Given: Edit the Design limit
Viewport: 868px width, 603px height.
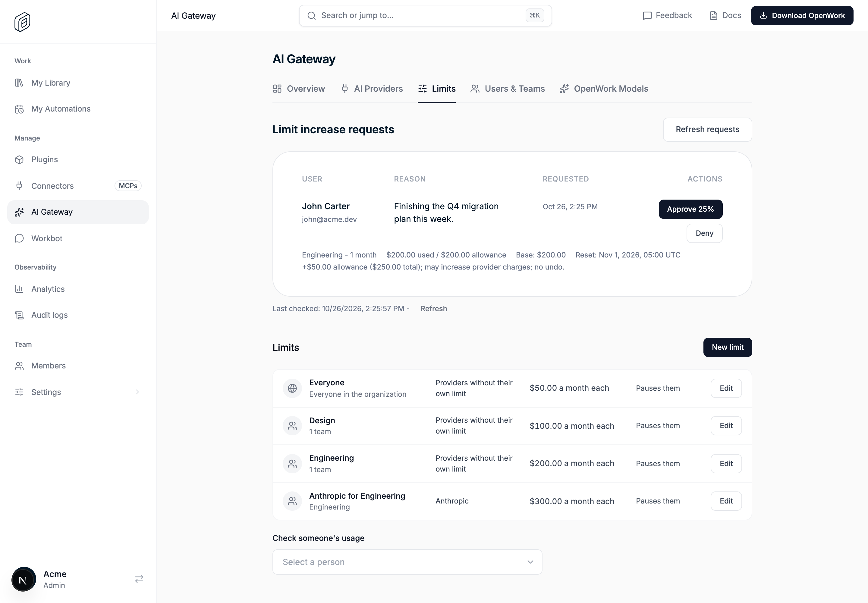Looking at the screenshot, I should (726, 426).
